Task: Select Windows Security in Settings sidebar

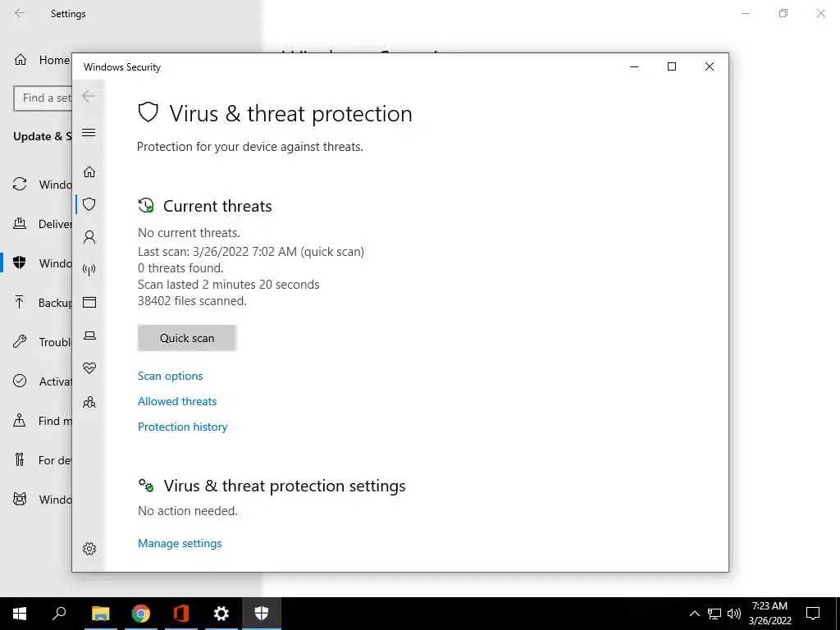Action: click(42, 263)
